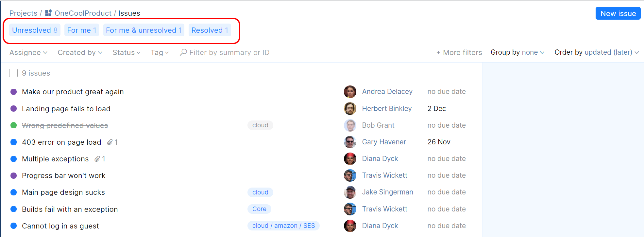
Task: Click the OneCoolProduct project icon
Action: 48,13
